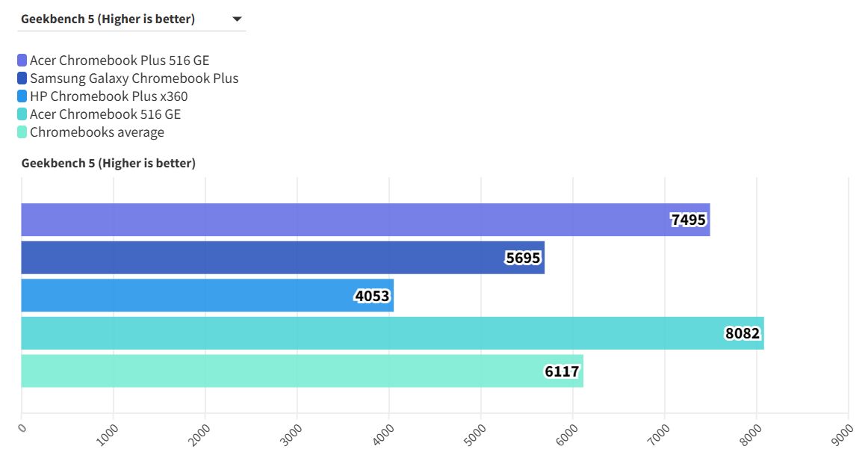This screenshot has height=461, width=868.
Task: Click the 6117 score value label
Action: (x=562, y=371)
